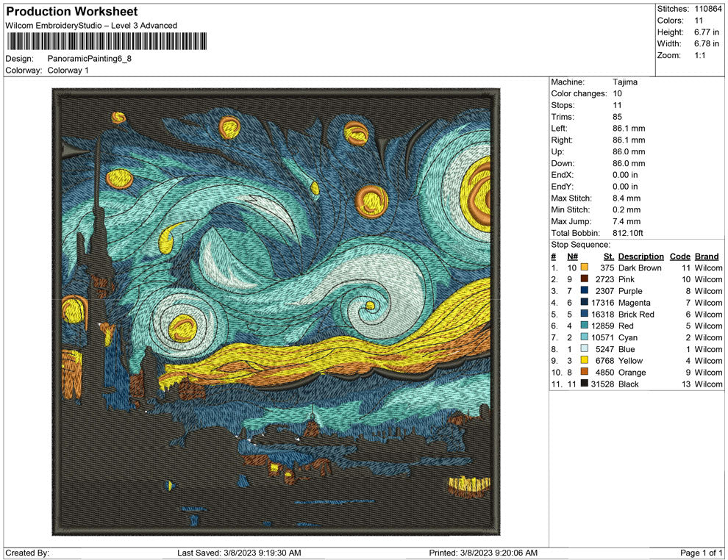Click the barcode under the worksheet title
This screenshot has width=728, height=560.
(x=107, y=41)
